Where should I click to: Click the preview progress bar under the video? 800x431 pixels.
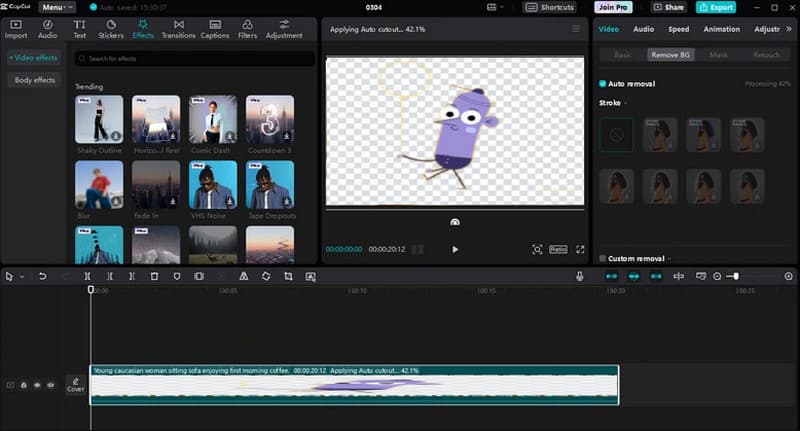(x=455, y=210)
